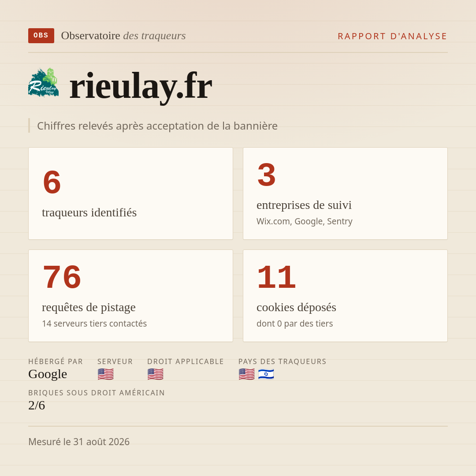The image size is (476, 476).
Task: Click the 'Wix.com, Google, Sentry' company list
Action: tap(305, 221)
